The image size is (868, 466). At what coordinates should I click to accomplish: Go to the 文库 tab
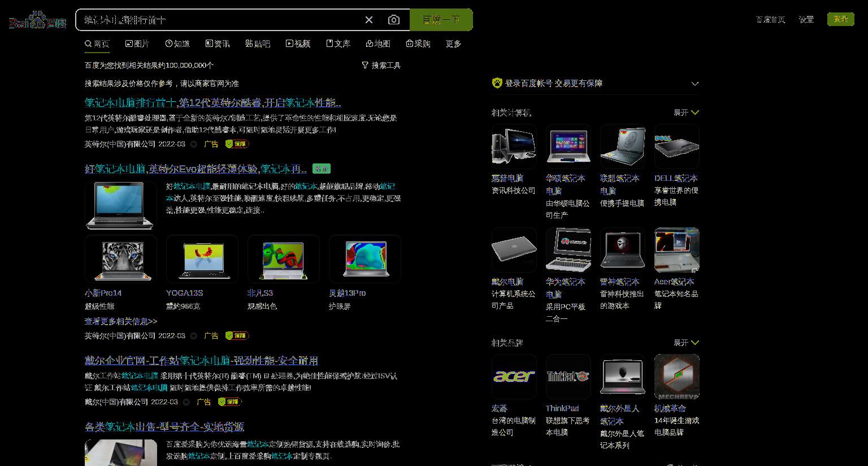coord(338,44)
